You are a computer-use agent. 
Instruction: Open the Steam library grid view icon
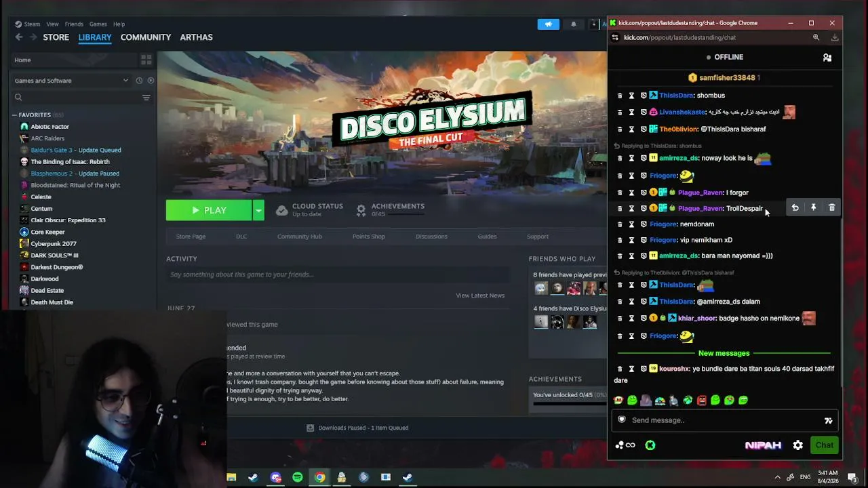(x=146, y=60)
